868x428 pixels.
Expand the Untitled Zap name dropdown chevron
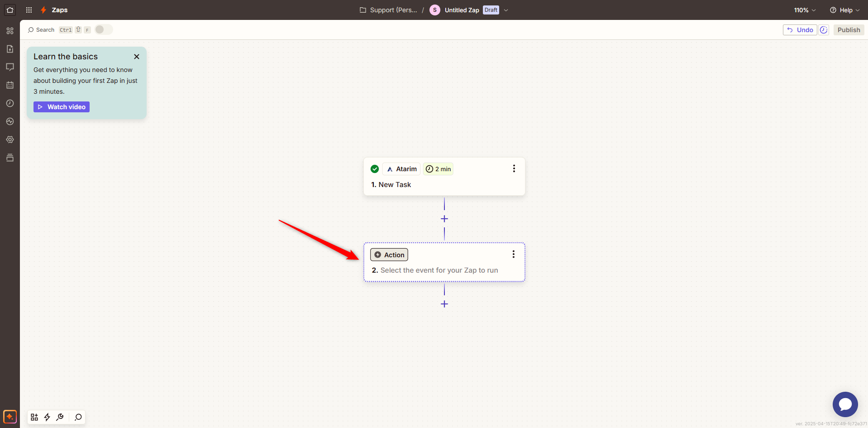tap(506, 10)
